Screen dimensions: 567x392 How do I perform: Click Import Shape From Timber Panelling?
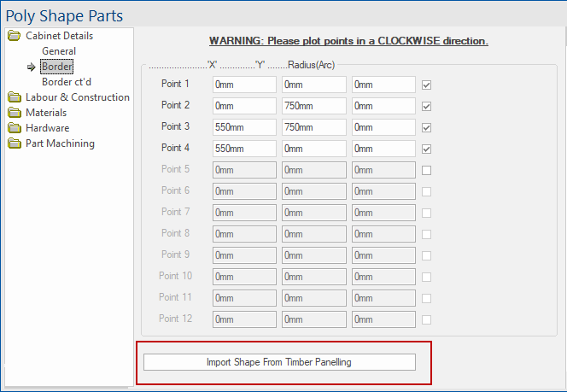279,362
